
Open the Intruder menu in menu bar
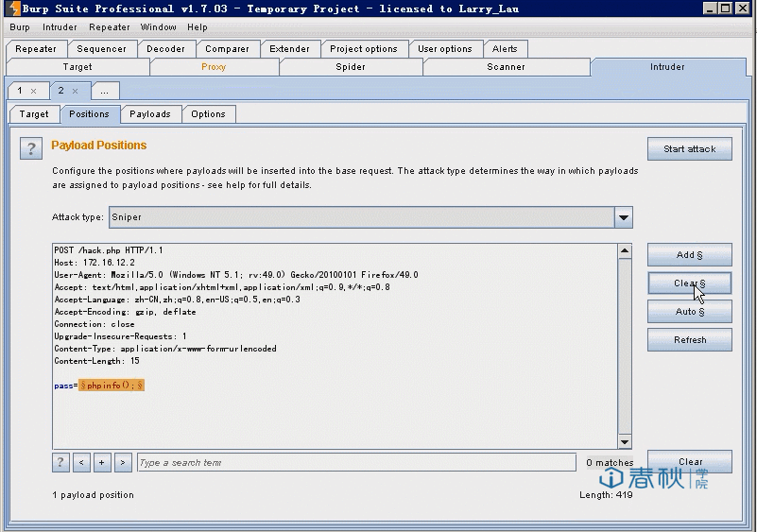click(60, 27)
